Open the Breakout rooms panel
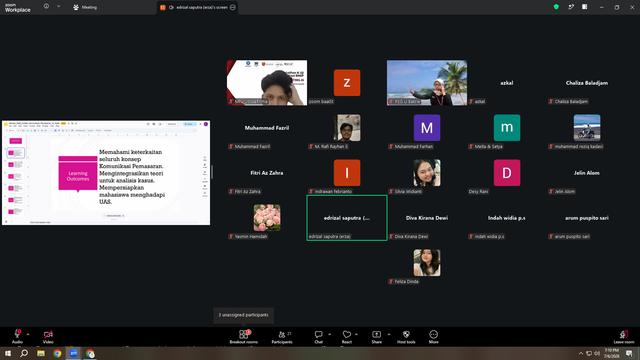640x360 pixels. pos(243,336)
